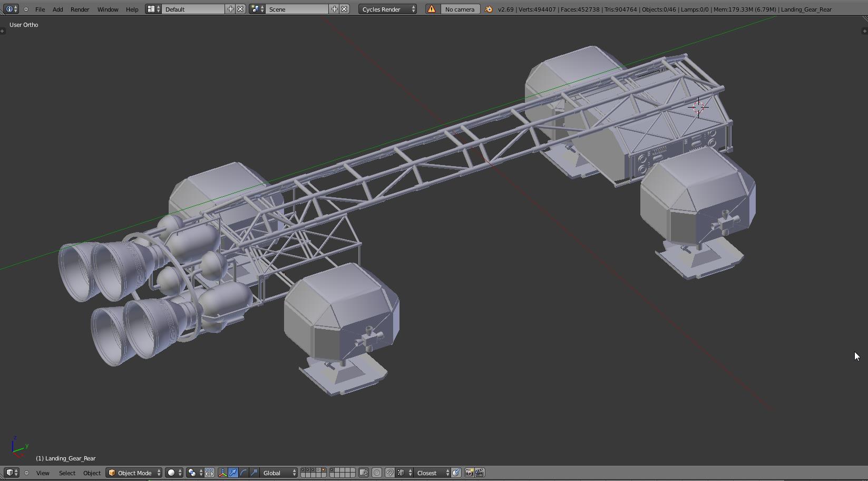
Task: Select the scale manipulator icon
Action: click(x=255, y=473)
